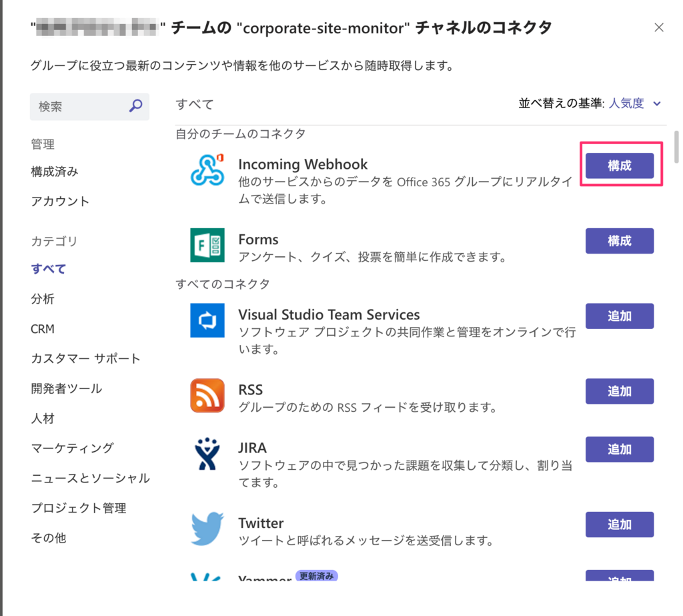Image resolution: width=683 pixels, height=616 pixels.
Task: Click the RSS フィード description text
Action: click(x=368, y=407)
